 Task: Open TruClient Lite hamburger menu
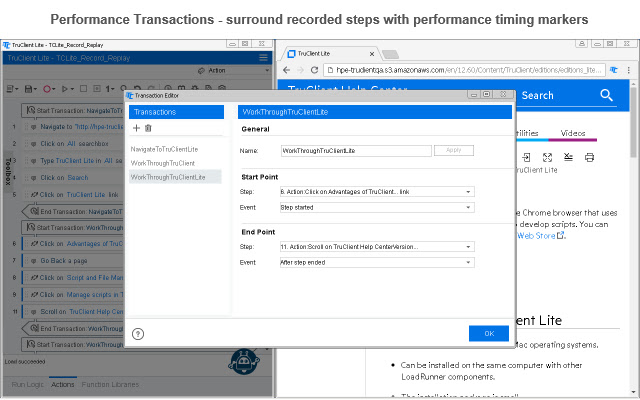263,58
